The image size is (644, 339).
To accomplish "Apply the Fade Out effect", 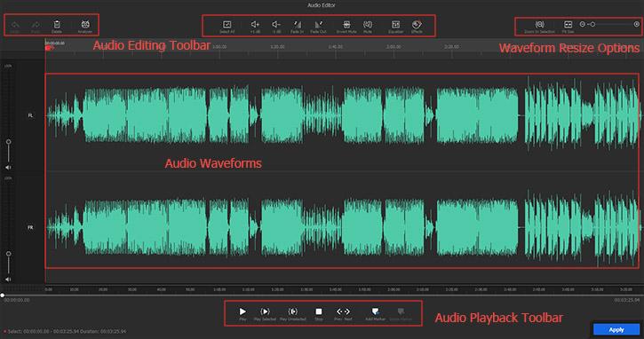I will pyautogui.click(x=318, y=25).
